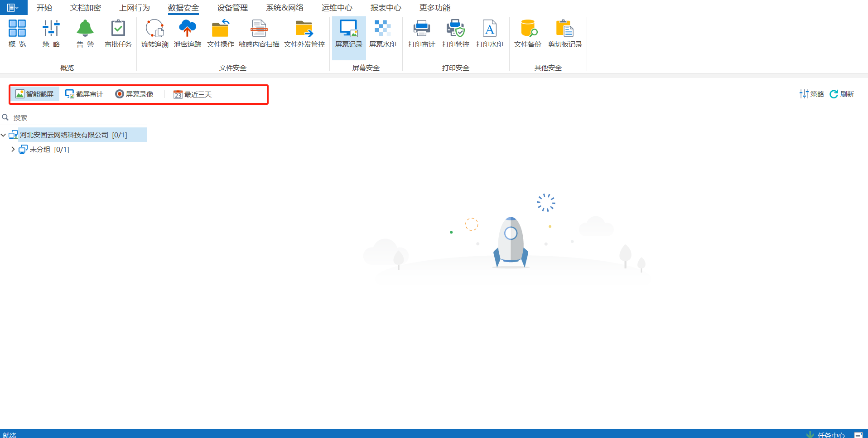Open 打印管控 print control
This screenshot has height=438, width=868.
[x=456, y=34]
